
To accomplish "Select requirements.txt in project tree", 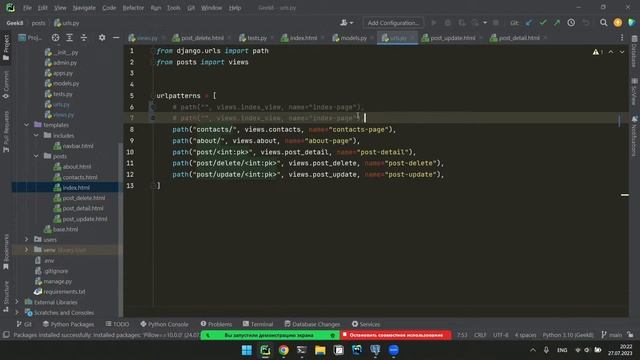I will coord(60,291).
